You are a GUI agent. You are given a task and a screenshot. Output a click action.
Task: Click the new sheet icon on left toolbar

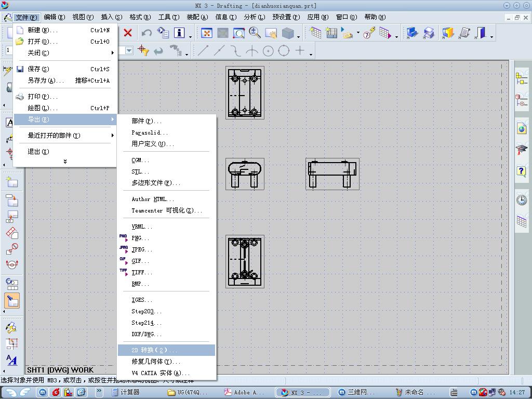click(x=12, y=182)
